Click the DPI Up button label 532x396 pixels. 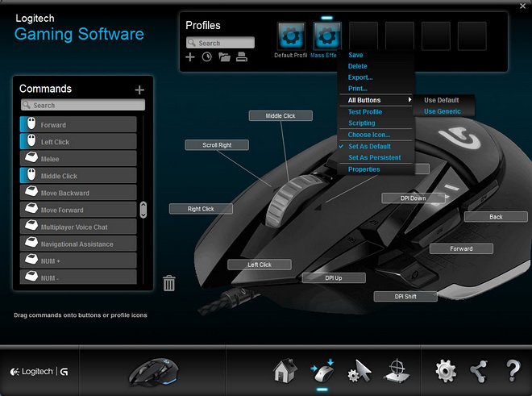click(x=334, y=277)
